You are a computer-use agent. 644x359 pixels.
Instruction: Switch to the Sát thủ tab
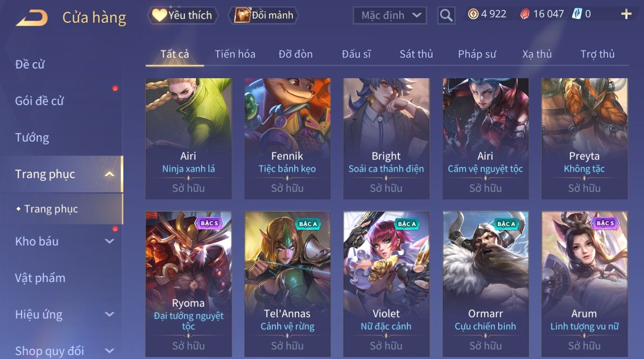tap(416, 54)
